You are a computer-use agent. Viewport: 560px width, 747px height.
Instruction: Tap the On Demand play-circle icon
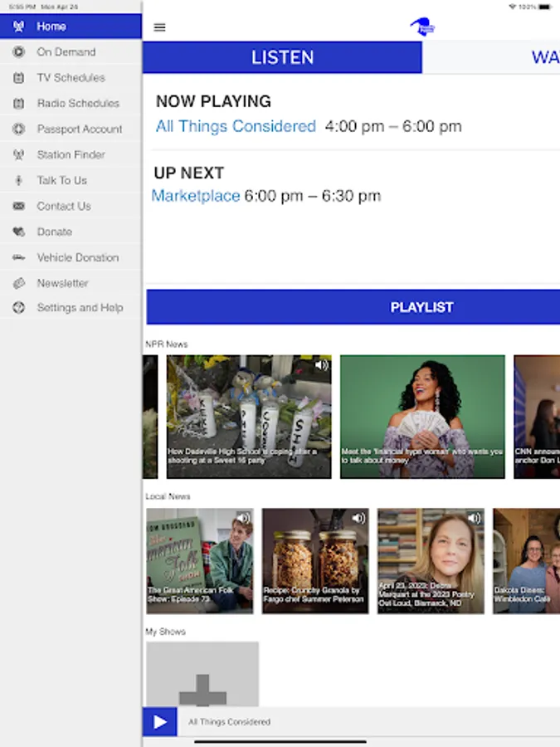tap(18, 52)
